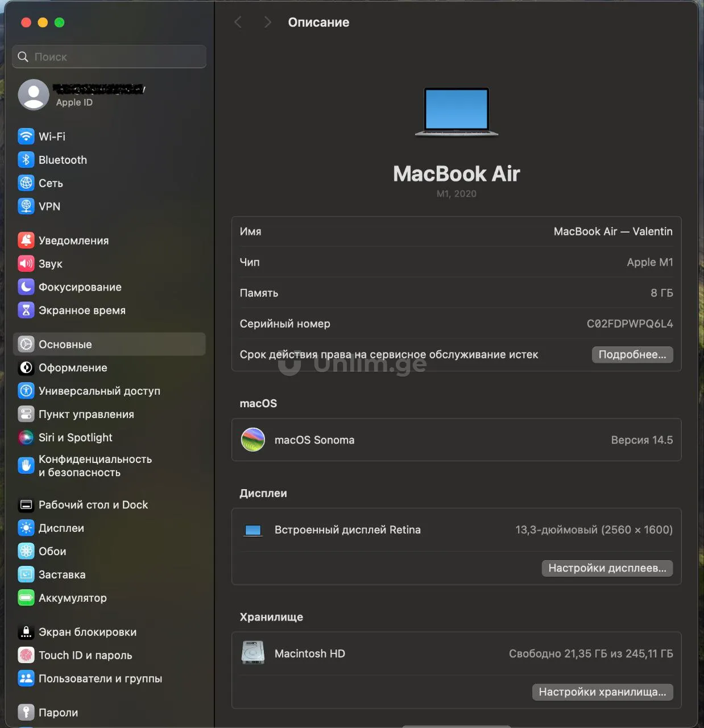Open Bluetooth icon in sidebar
Screen dimensions: 704x728
26,160
